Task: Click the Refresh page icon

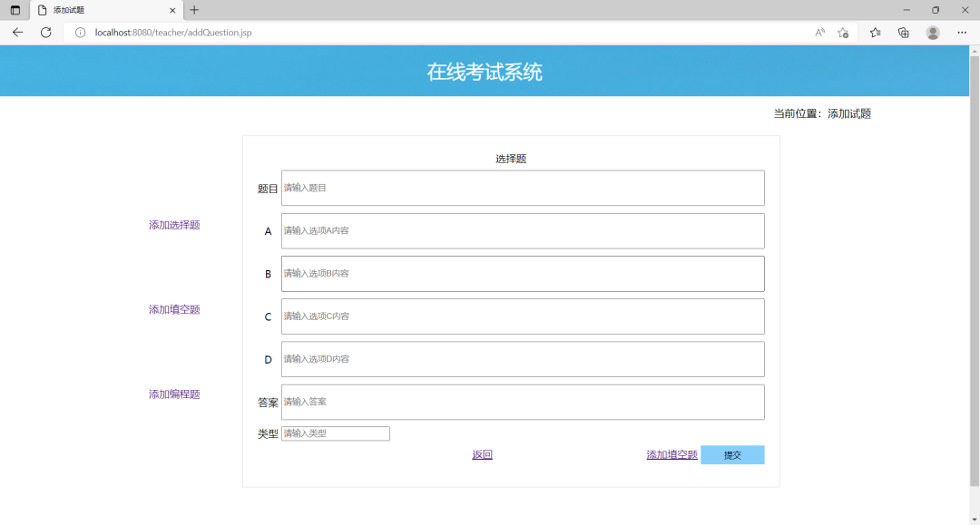Action: [x=45, y=32]
